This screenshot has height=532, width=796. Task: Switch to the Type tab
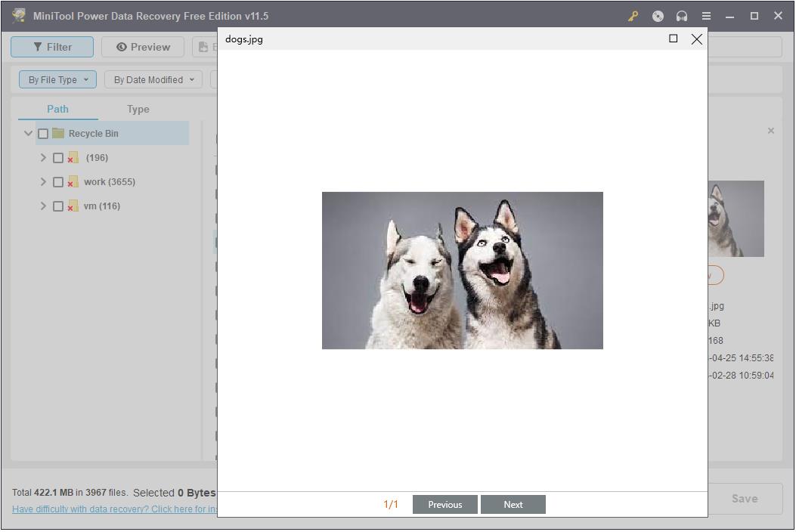[138, 109]
